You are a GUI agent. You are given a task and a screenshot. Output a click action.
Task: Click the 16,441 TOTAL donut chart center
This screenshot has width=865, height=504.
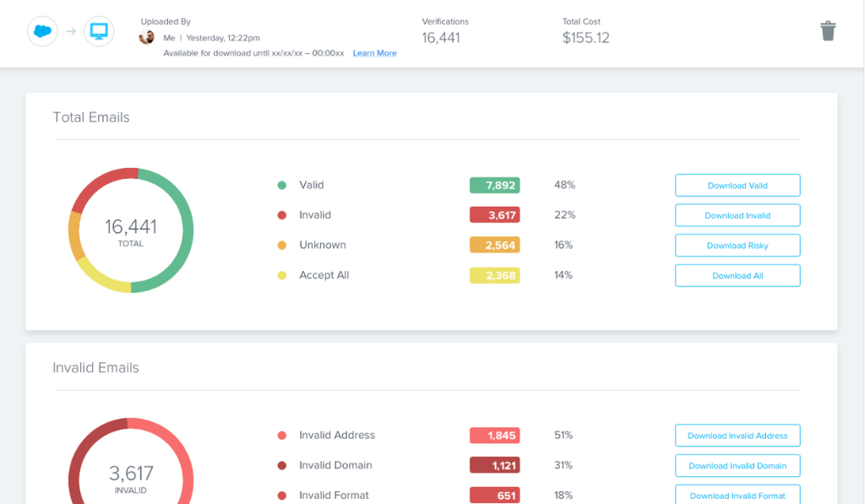coord(131,230)
